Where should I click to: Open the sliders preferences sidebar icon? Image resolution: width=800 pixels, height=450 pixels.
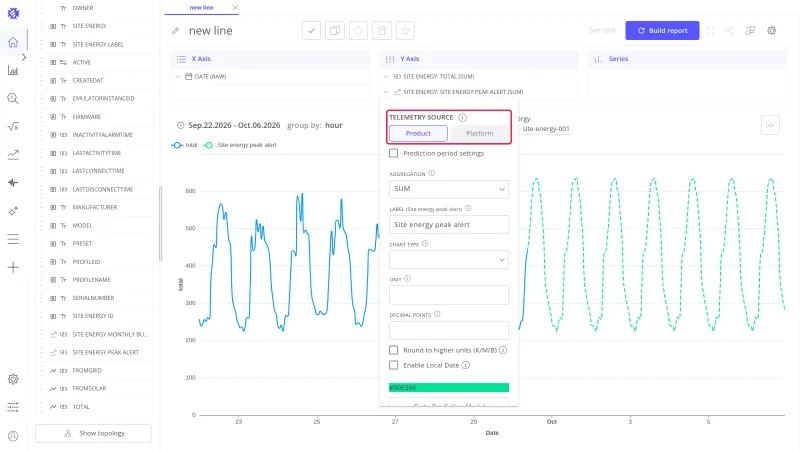click(13, 407)
